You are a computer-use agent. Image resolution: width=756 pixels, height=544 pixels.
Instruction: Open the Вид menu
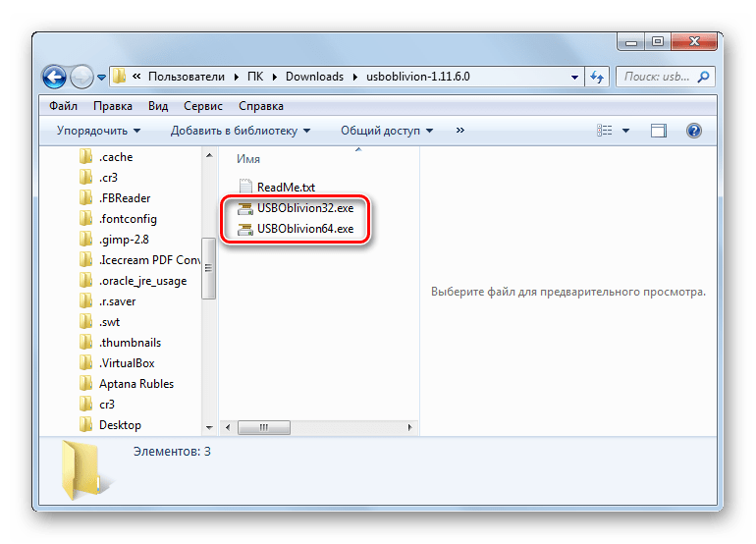(158, 106)
